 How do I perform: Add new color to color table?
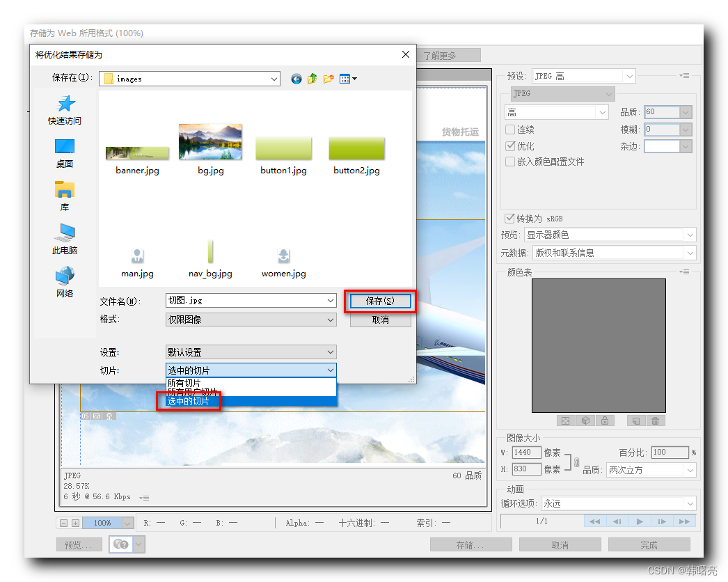635,420
